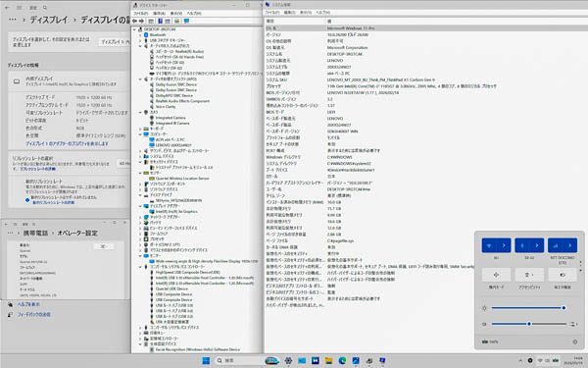Open ファイル(F) menu in Device Manager
This screenshot has height=368, width=588.
(140, 13)
